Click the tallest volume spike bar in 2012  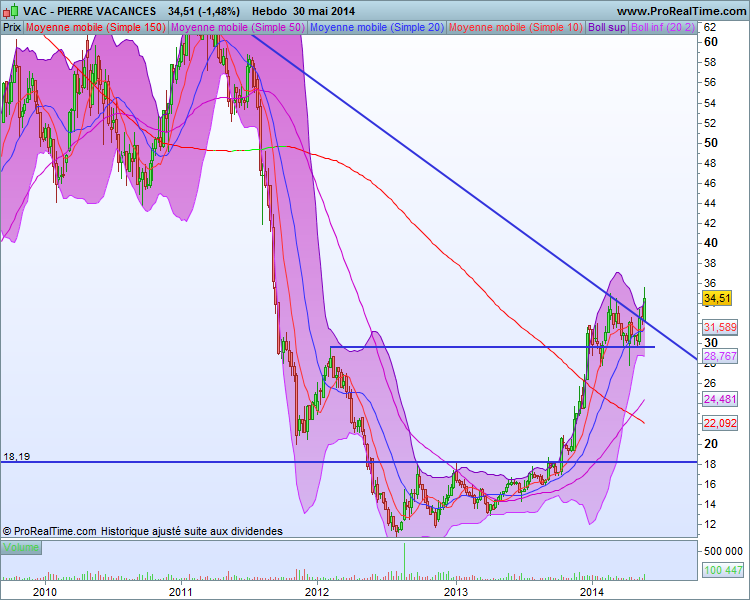pyautogui.click(x=404, y=561)
